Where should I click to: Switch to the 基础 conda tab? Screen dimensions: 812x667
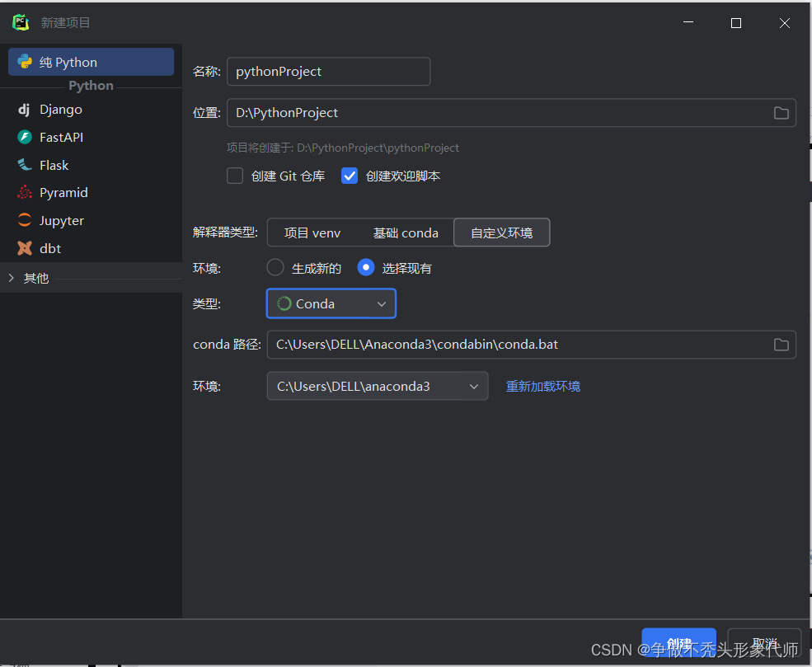click(406, 233)
